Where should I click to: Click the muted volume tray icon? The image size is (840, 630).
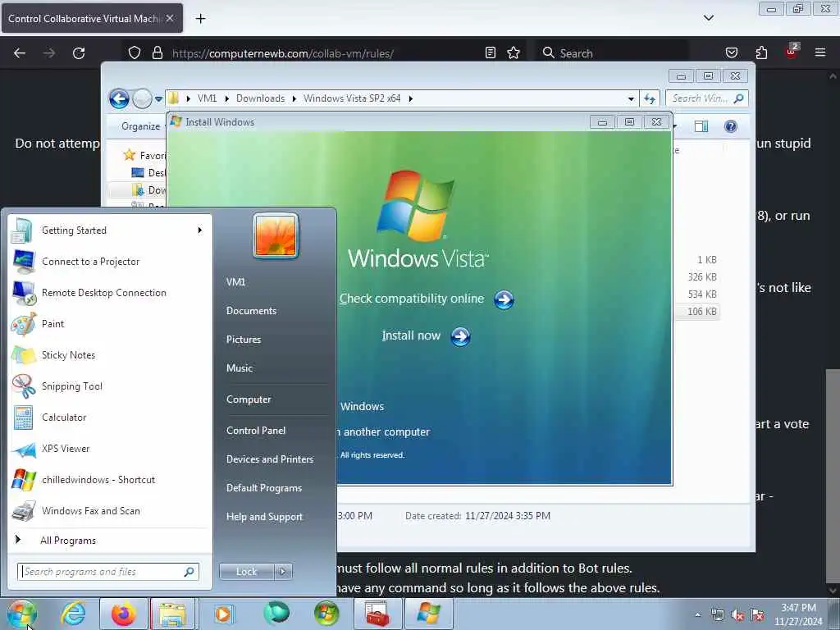(x=737, y=615)
